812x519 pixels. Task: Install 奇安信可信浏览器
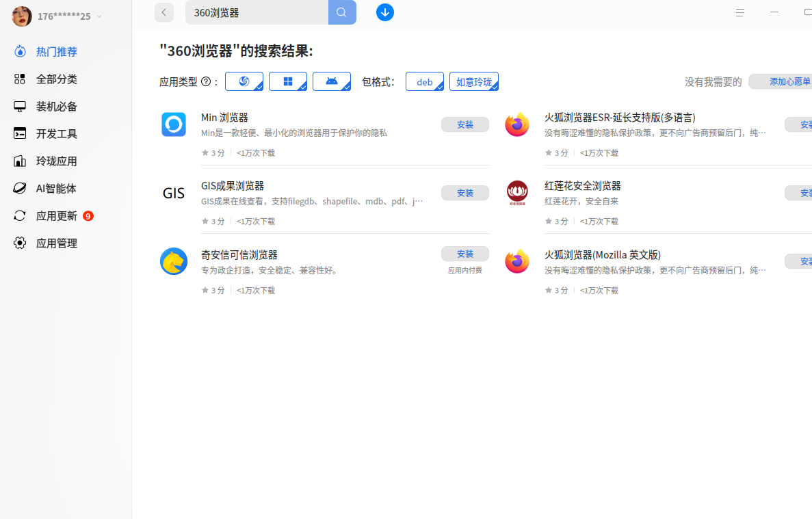click(465, 254)
